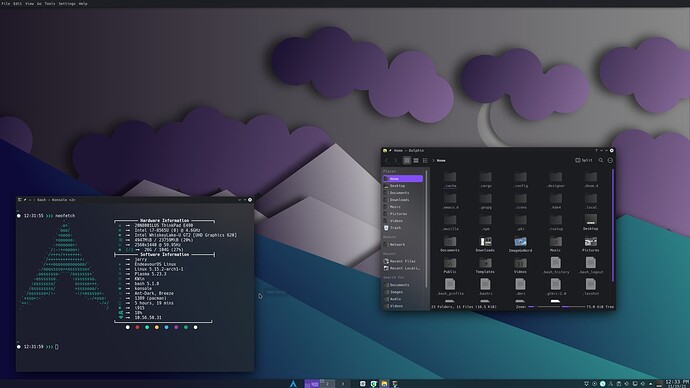The height and width of the screenshot is (388, 690).
Task: Search for Audio in Dolphin sidebar
Action: (403, 299)
